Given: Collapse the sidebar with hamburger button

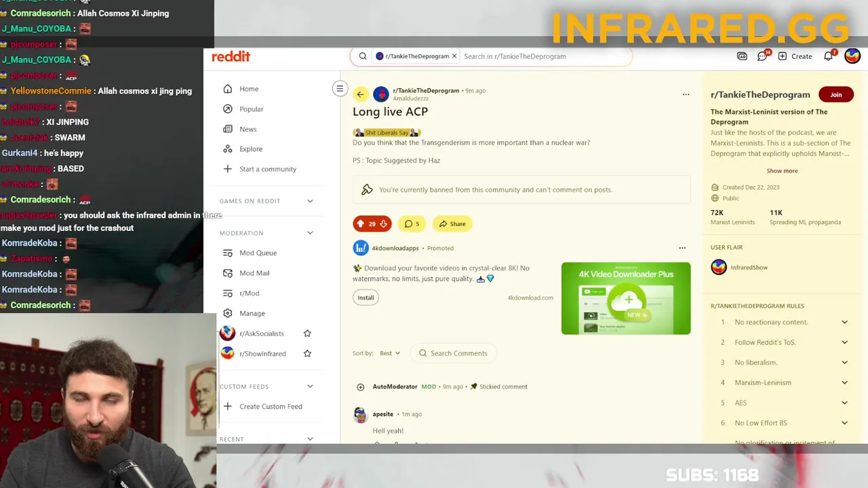Looking at the screenshot, I should [x=340, y=88].
